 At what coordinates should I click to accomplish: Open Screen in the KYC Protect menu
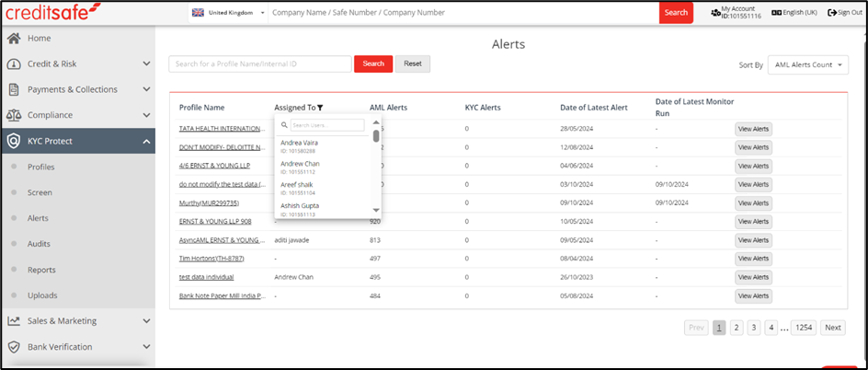(x=40, y=192)
